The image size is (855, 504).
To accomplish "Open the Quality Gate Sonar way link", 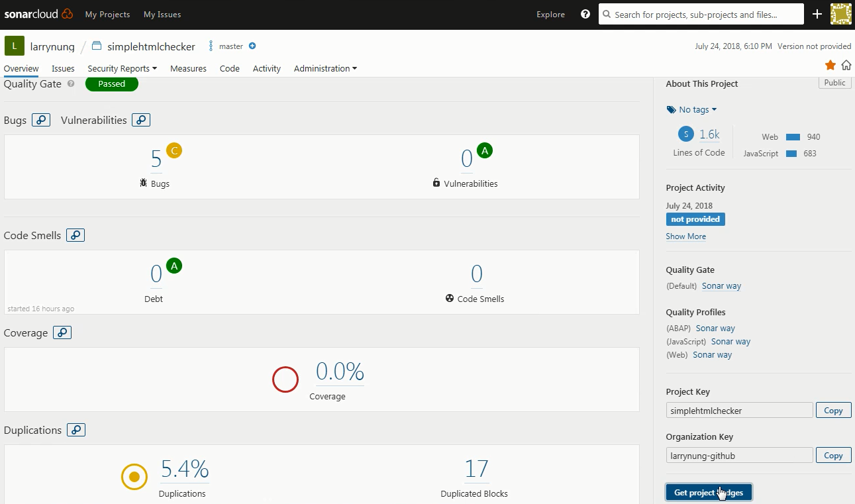I will click(721, 286).
